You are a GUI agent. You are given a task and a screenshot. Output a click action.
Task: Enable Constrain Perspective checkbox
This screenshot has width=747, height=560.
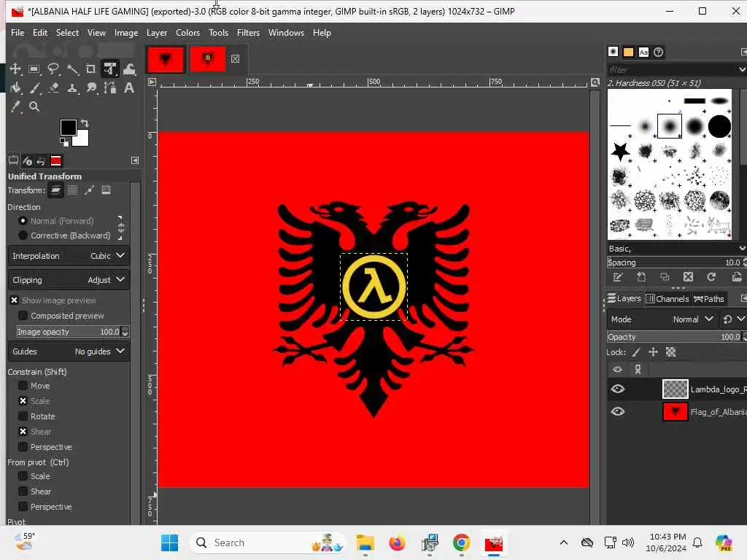tap(23, 447)
